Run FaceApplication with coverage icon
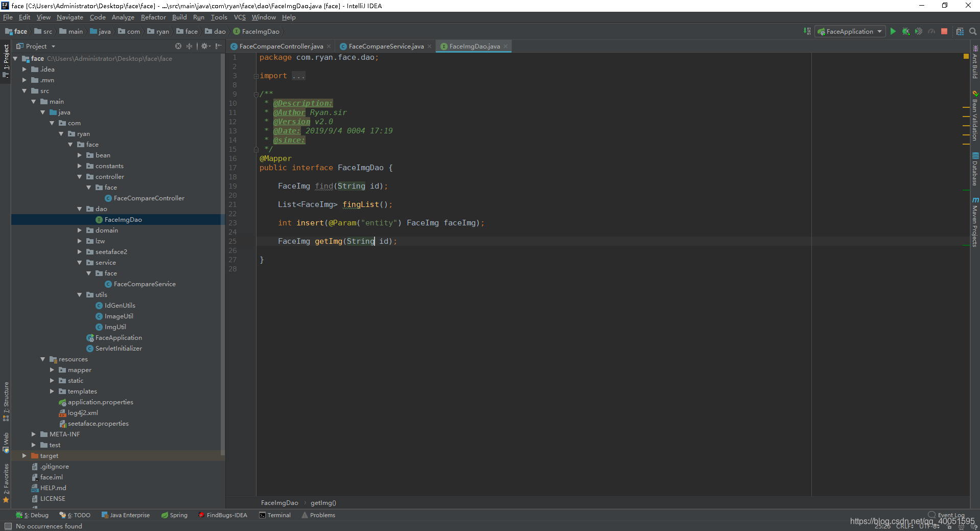The image size is (980, 531). [x=919, y=32]
